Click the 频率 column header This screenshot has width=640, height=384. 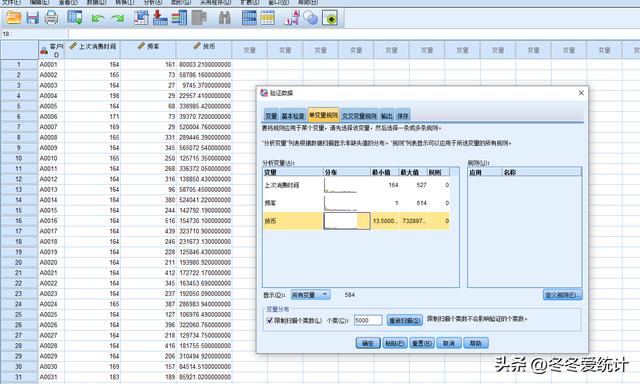(x=148, y=49)
